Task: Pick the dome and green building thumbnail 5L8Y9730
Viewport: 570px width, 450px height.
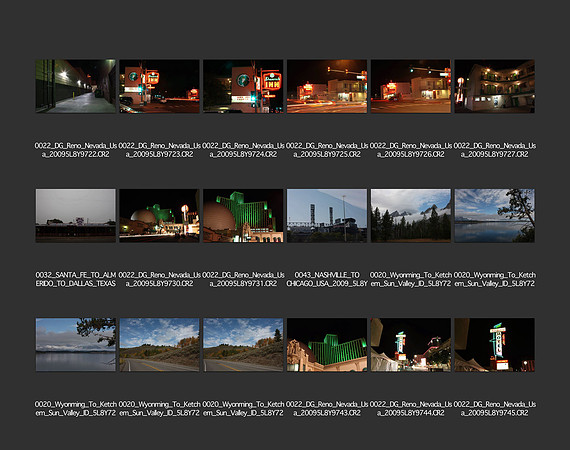Action: (159, 216)
